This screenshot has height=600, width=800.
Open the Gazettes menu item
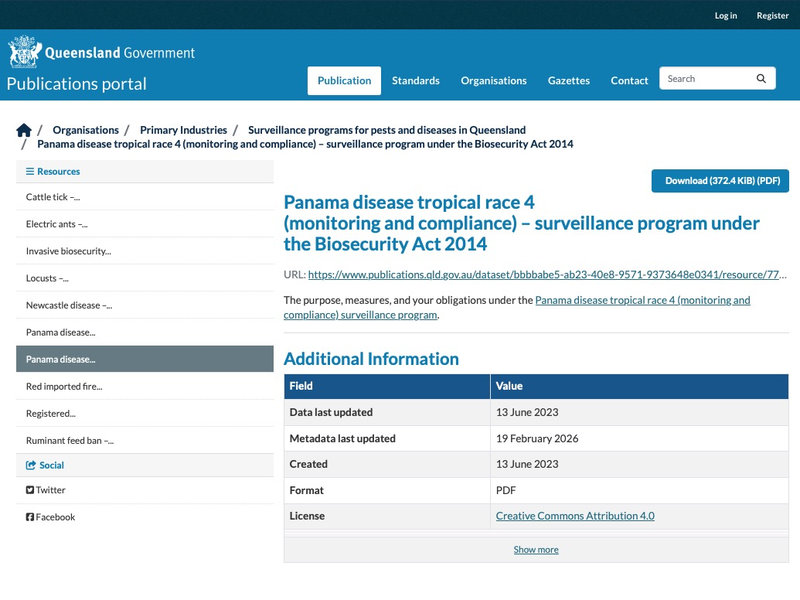(x=568, y=81)
